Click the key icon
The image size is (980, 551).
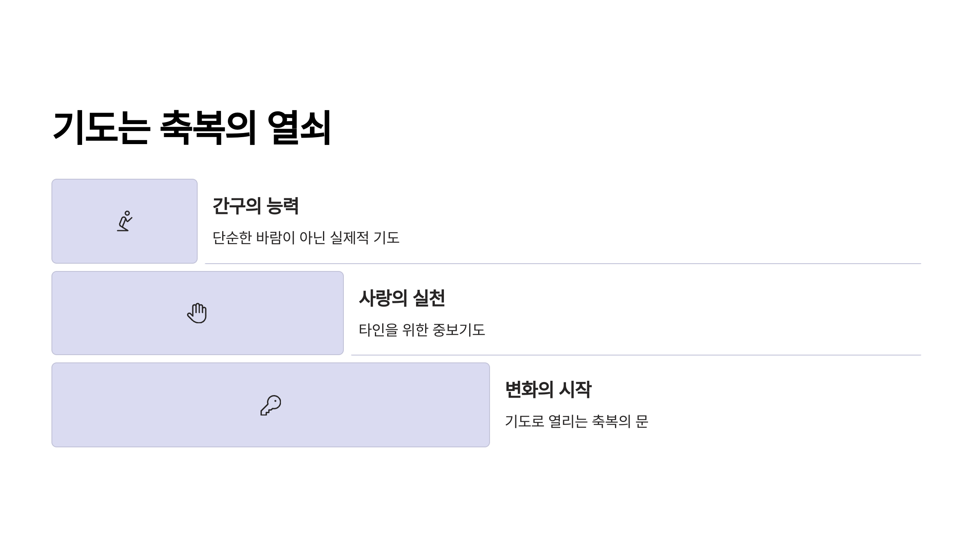[x=271, y=405]
